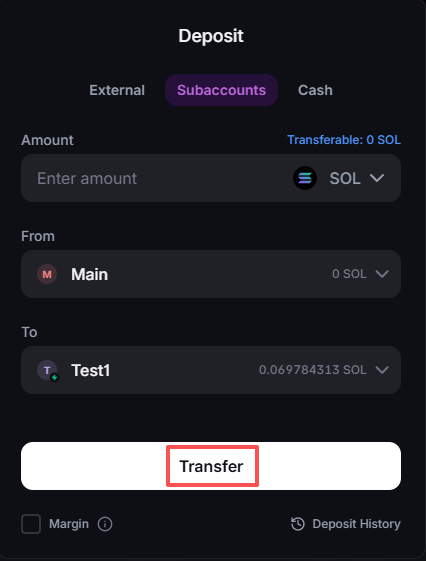Switch to the External tab

point(117,90)
